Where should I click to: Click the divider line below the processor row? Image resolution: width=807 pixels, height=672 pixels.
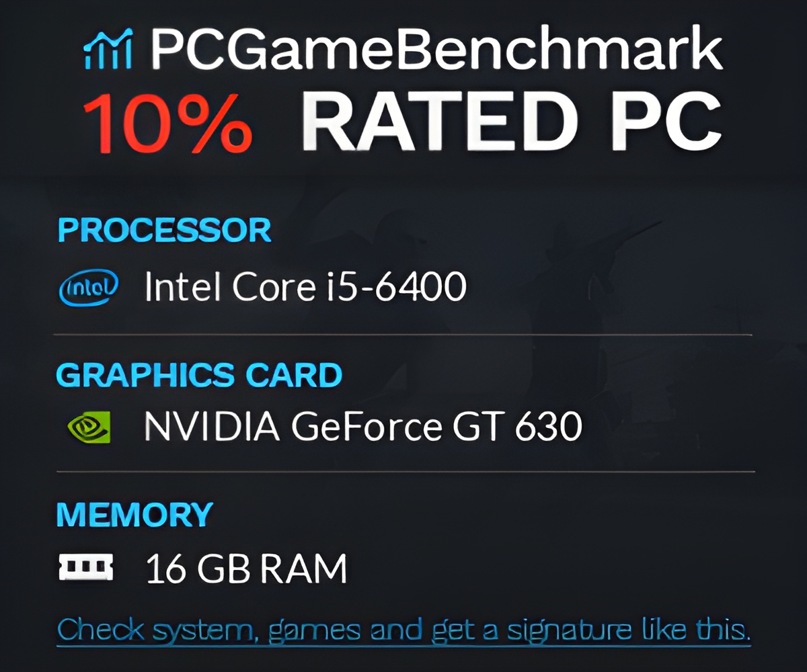click(x=403, y=334)
